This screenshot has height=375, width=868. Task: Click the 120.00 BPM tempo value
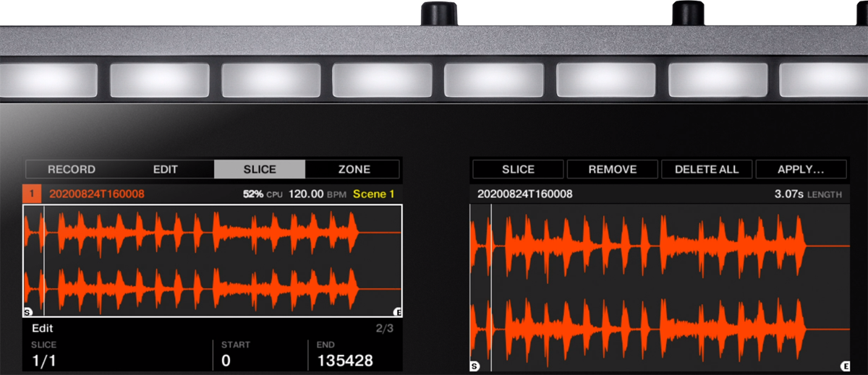317,194
